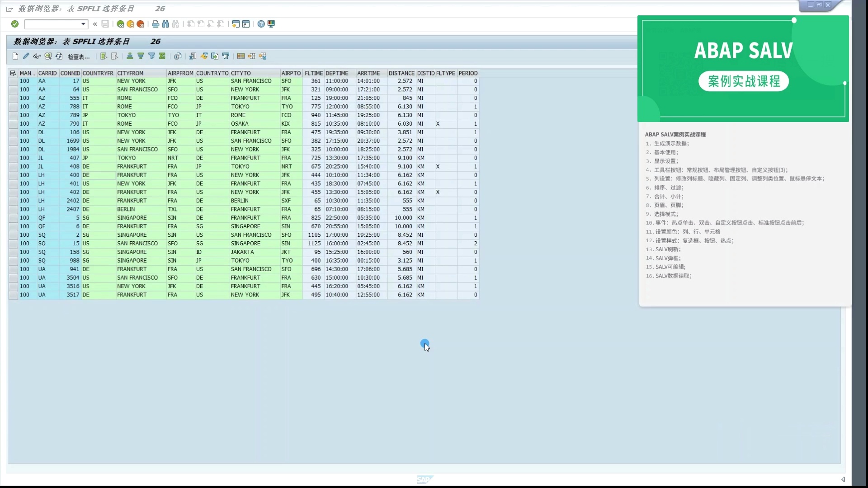Screen dimensions: 868x488
Task: Open SAP help with question mark icon
Action: coord(261,24)
